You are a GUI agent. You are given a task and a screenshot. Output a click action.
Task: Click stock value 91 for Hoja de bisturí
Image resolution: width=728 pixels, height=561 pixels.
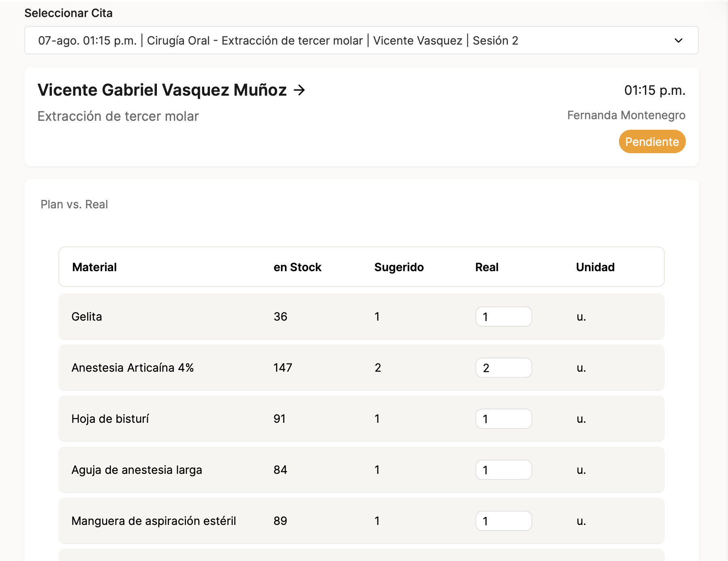[280, 419]
